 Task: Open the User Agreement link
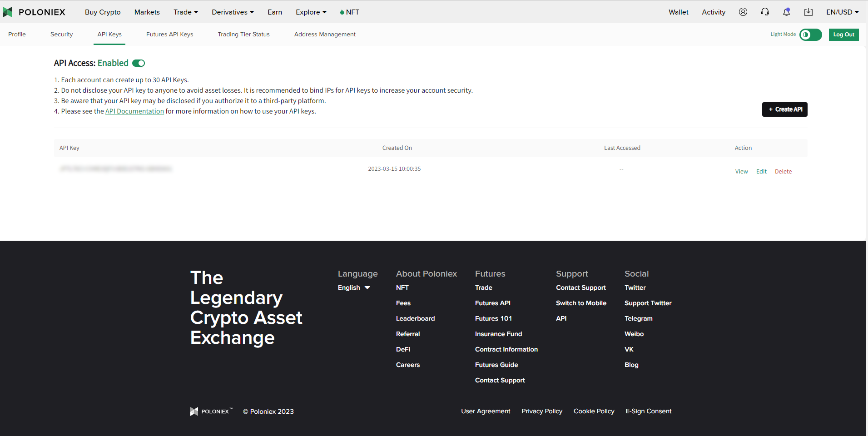[x=486, y=411]
